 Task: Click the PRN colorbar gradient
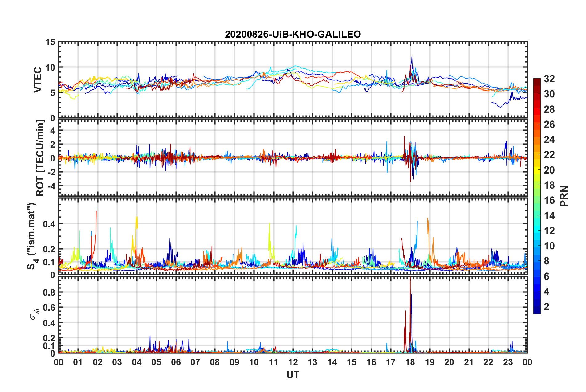[x=537, y=196]
